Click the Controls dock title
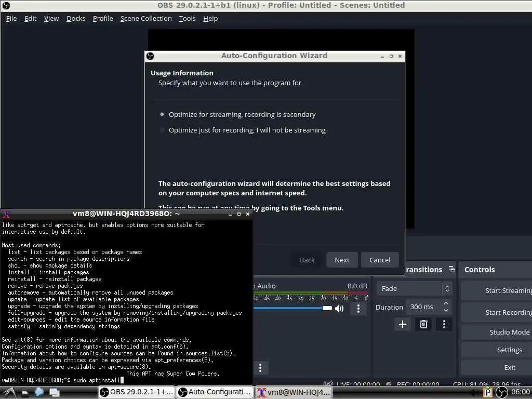This screenshot has width=532, height=399. pyautogui.click(x=480, y=270)
